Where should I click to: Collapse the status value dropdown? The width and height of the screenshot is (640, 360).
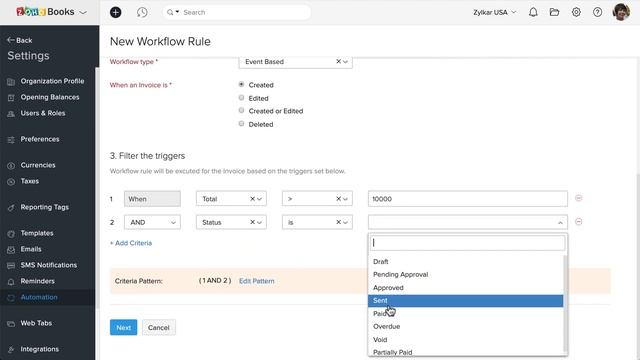click(x=560, y=223)
